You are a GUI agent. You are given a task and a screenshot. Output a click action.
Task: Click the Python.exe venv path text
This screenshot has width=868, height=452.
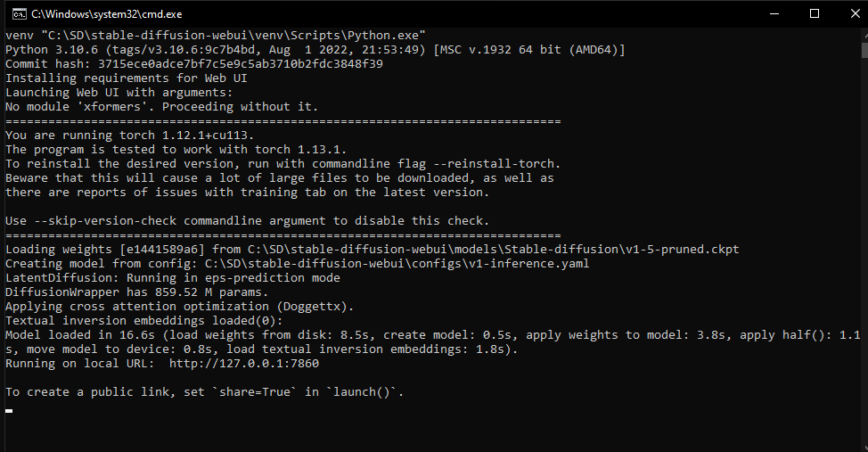click(x=233, y=36)
